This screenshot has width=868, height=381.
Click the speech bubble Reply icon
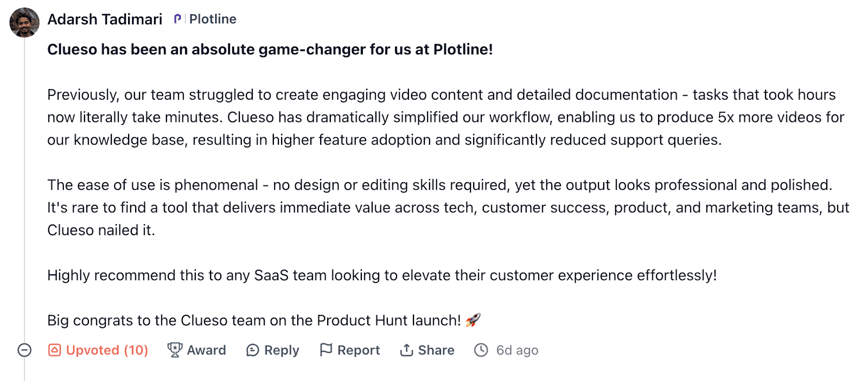(x=252, y=350)
